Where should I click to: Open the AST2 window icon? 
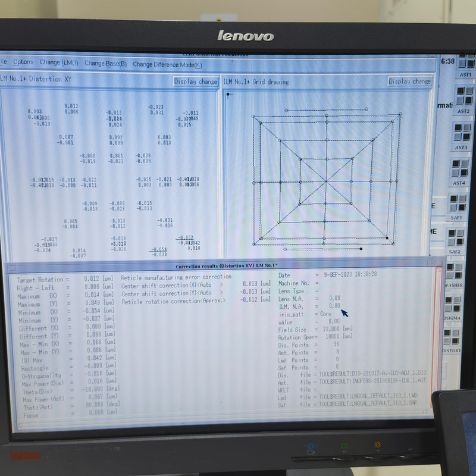point(465,100)
